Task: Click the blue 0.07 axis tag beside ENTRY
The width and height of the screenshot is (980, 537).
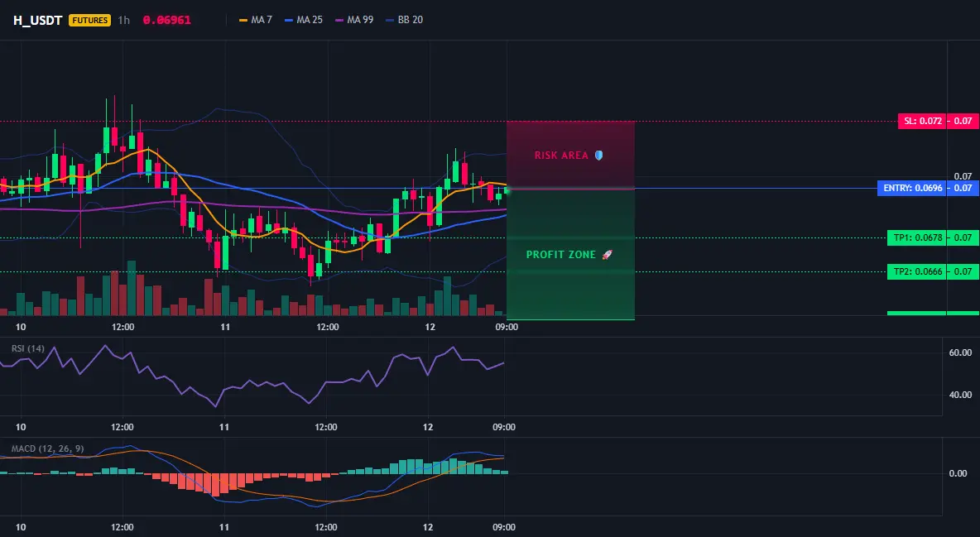Action: click(963, 188)
